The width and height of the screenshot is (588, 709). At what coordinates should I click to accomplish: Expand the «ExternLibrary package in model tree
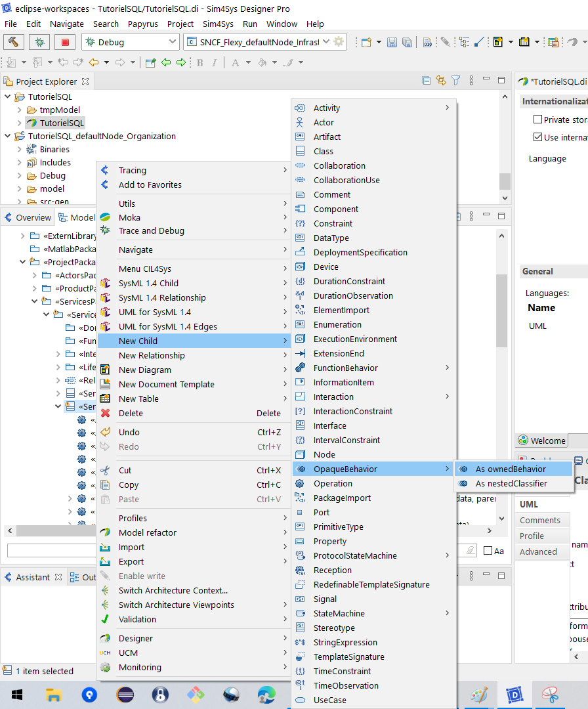pos(23,236)
